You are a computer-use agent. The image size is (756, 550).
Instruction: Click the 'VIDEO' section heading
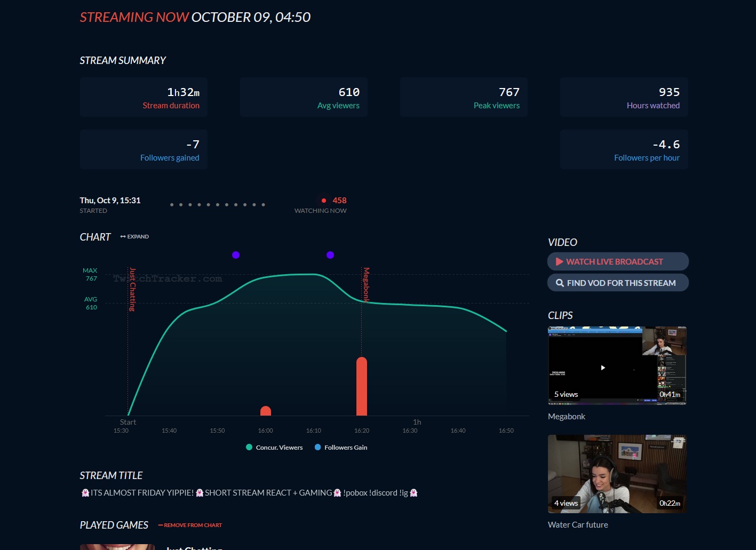562,242
